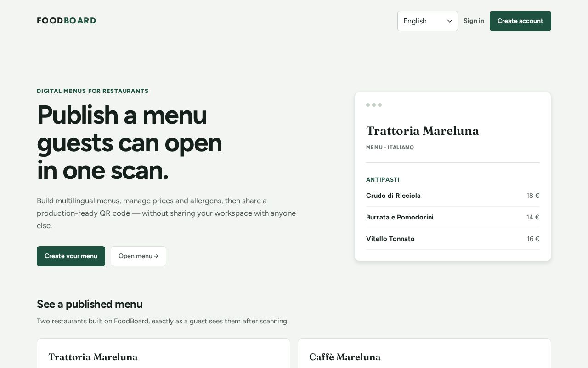Click the Publish a menu headline
The width and height of the screenshot is (588, 368).
pos(130,143)
